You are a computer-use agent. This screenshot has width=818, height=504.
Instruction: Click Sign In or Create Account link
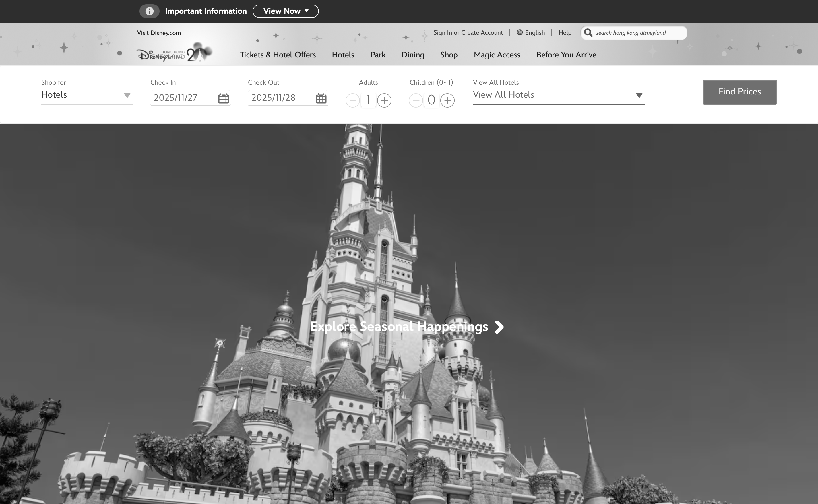[468, 33]
